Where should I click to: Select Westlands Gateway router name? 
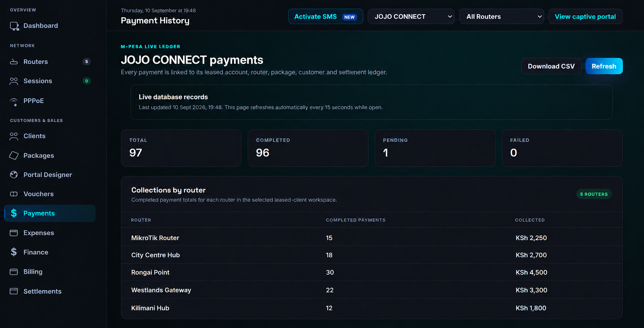coord(161,290)
